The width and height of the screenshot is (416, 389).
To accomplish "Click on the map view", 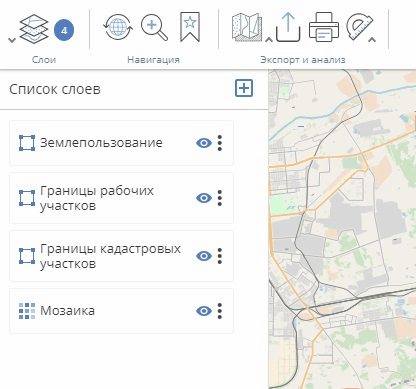I will point(342,229).
